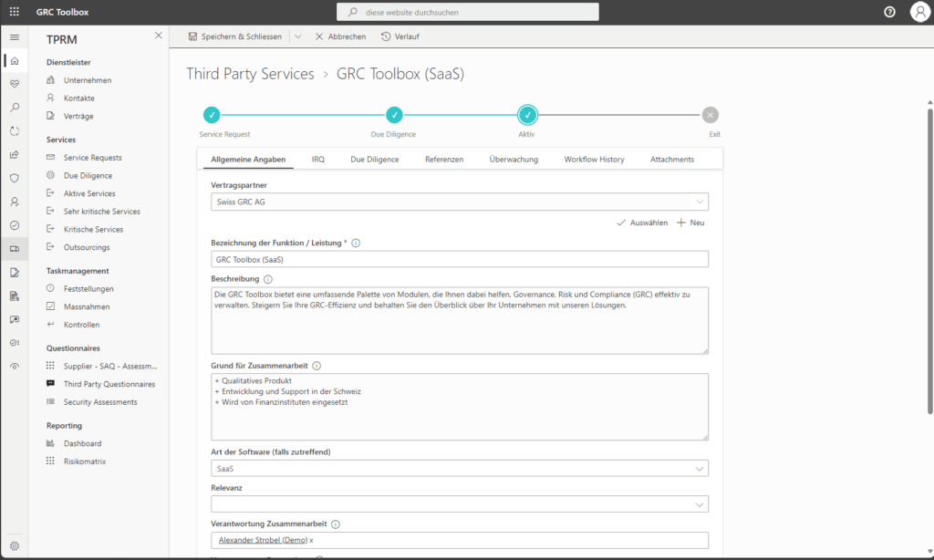The width and height of the screenshot is (934, 560).
Task: Open settings gear at bottom of rail
Action: pyautogui.click(x=15, y=545)
